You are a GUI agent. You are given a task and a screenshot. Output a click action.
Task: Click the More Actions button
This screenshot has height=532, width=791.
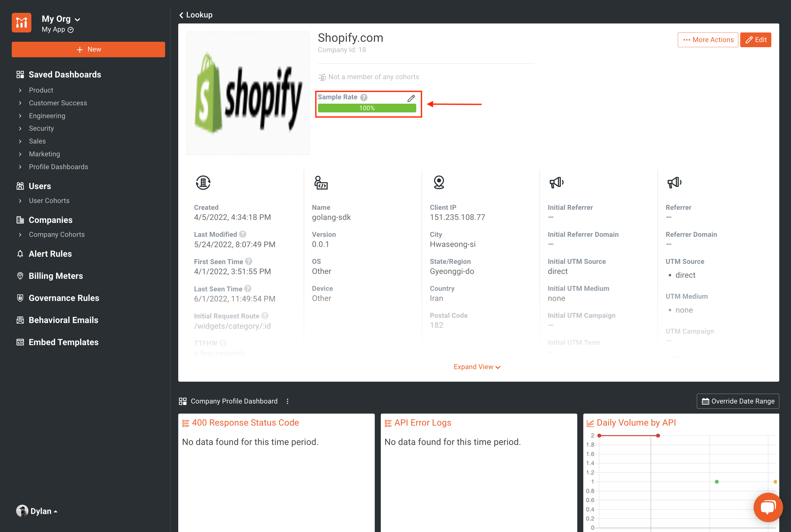707,40
